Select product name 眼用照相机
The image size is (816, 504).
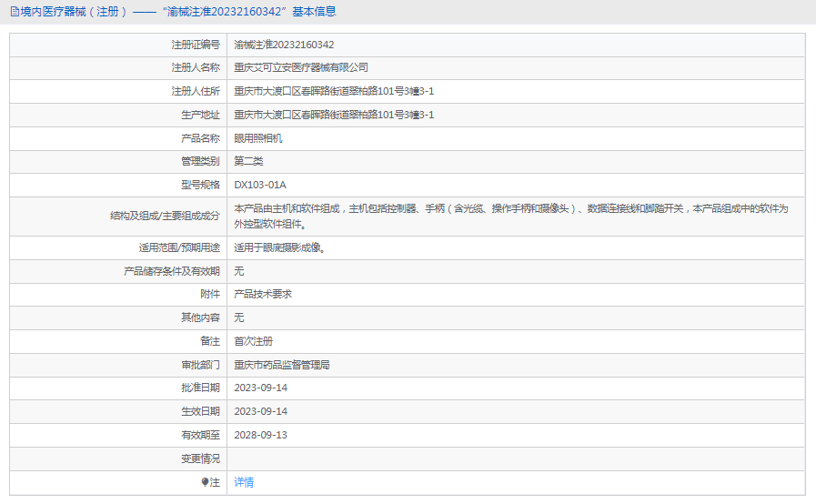tap(258, 138)
